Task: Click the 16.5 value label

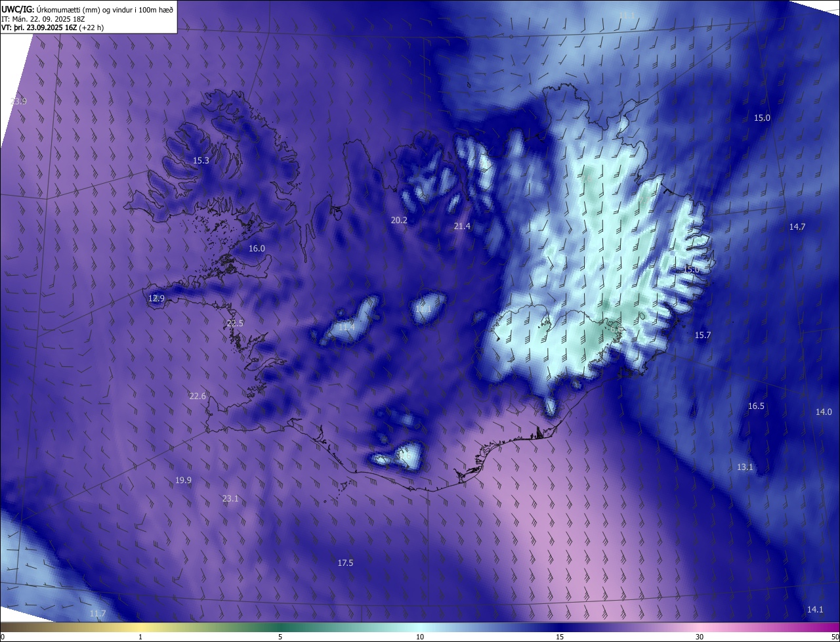Action: click(756, 406)
